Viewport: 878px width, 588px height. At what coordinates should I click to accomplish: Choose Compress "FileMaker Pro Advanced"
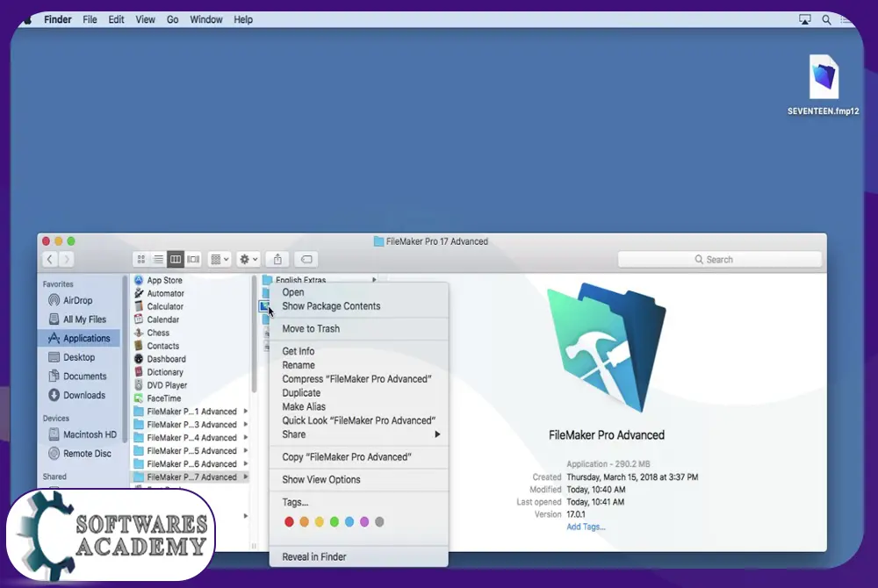359,379
